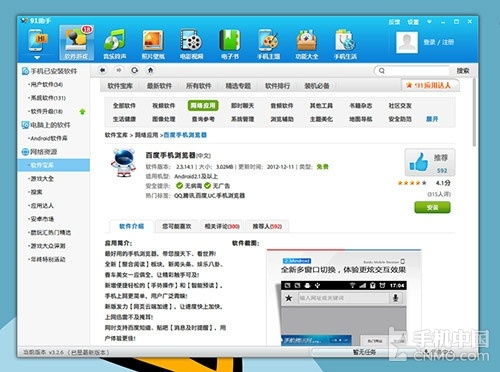Click the 91助手 logo in the title bar

tap(35, 21)
